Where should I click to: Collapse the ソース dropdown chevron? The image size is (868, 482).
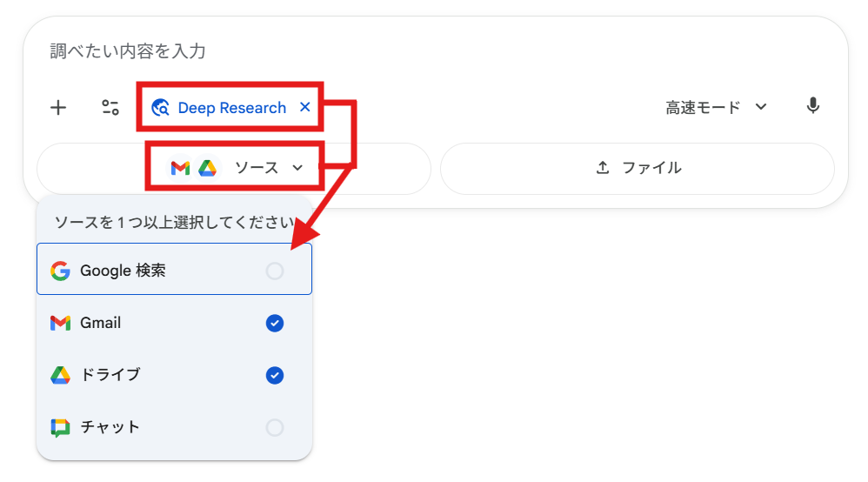click(297, 167)
